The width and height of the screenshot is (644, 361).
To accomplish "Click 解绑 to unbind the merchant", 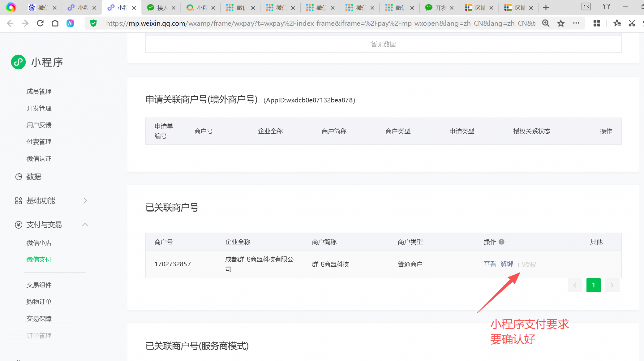I will tap(506, 264).
